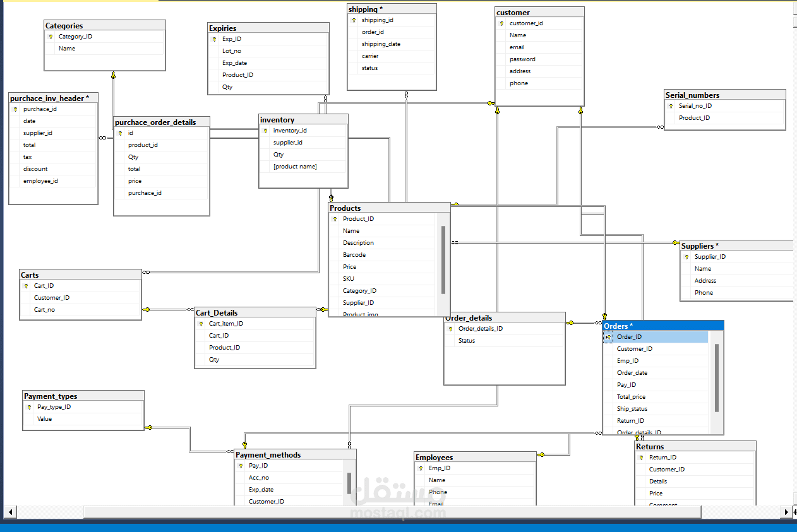797x532 pixels.
Task: Select the [product name] column in inventory
Action: (303, 167)
